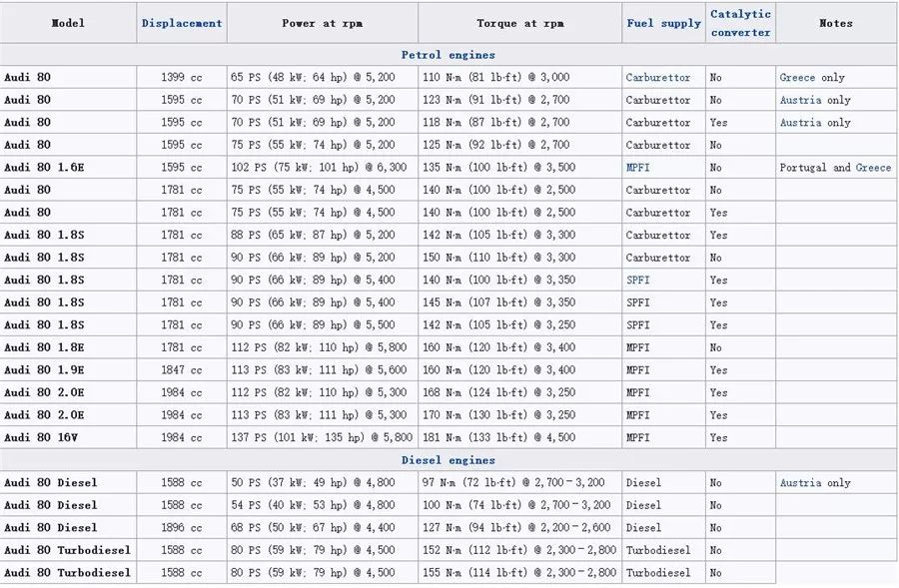Click the Model column header
Screen dimensions: 899x588
[68, 24]
